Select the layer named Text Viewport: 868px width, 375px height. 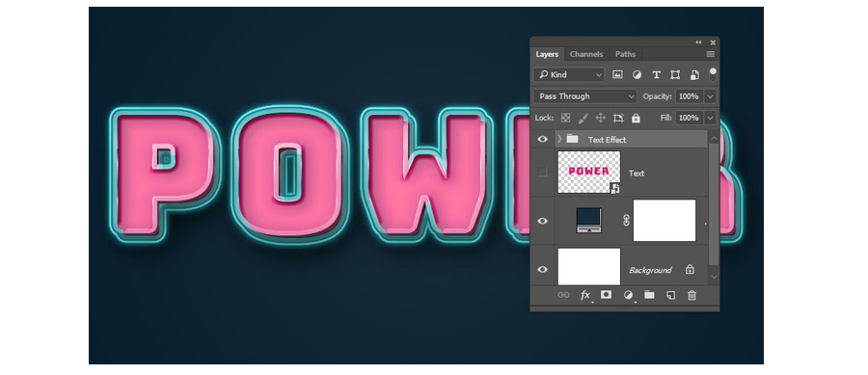(637, 174)
